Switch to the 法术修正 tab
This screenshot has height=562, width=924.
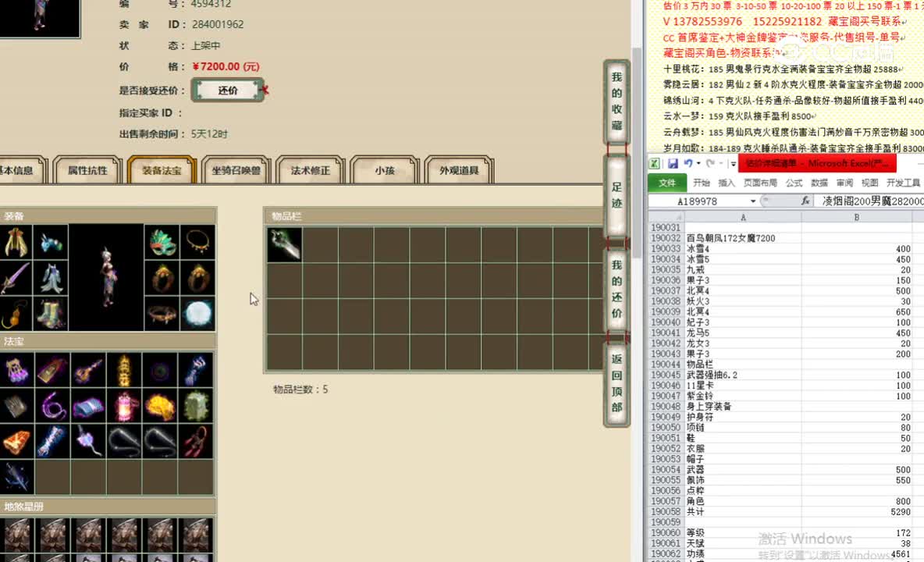click(310, 170)
